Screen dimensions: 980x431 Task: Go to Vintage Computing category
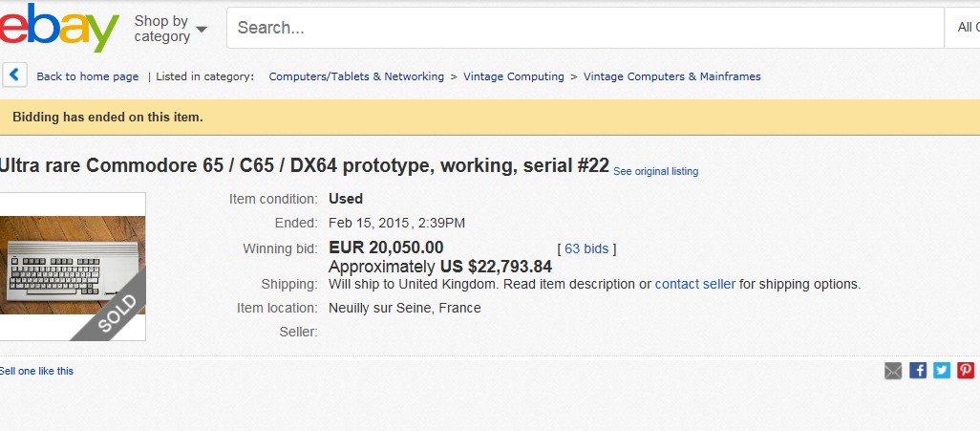click(514, 76)
